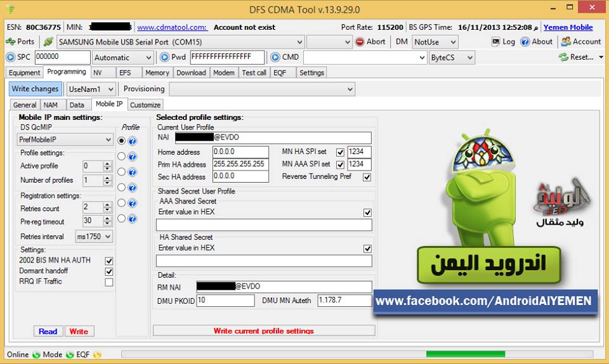Viewport: 609px width, 364px height.
Task: Click help icon beside first profile radio
Action: (x=133, y=141)
